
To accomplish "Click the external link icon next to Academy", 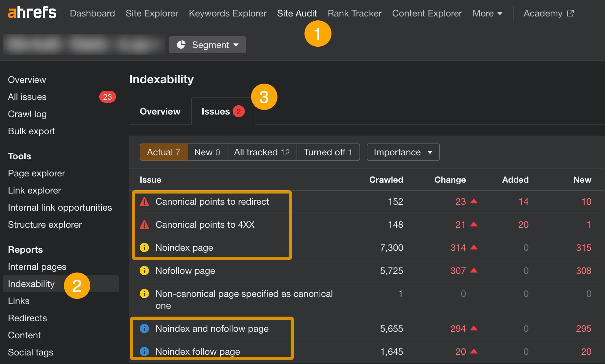I will (x=570, y=13).
